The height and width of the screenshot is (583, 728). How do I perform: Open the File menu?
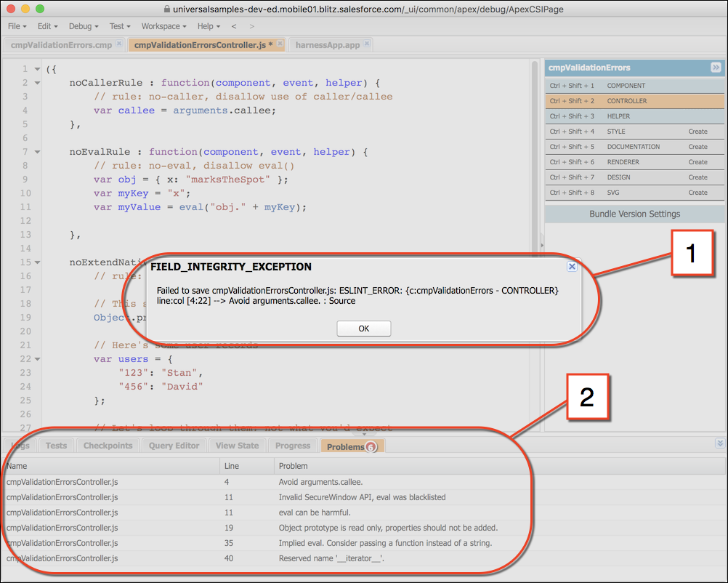tap(17, 26)
